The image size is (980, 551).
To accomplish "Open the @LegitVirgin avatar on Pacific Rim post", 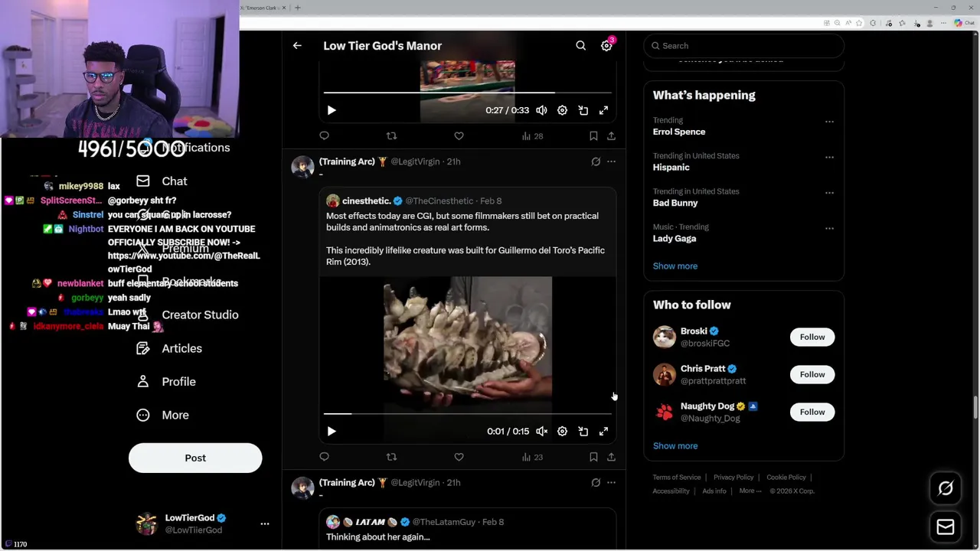I will 302,167.
